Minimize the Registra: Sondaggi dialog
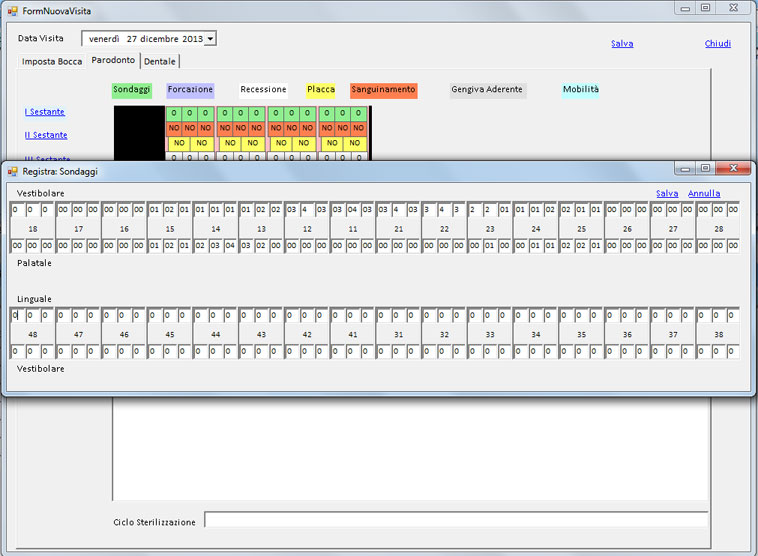 685,168
